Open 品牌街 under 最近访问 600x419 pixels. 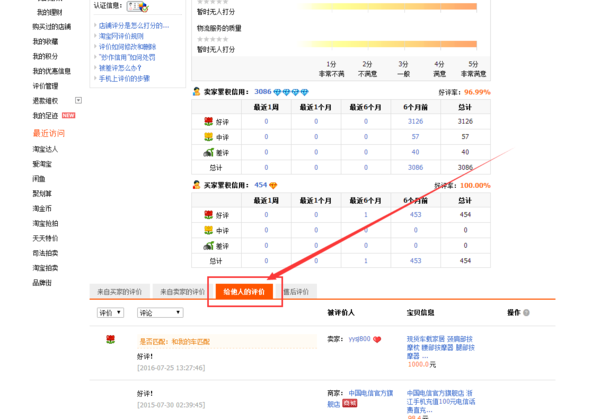point(42,283)
